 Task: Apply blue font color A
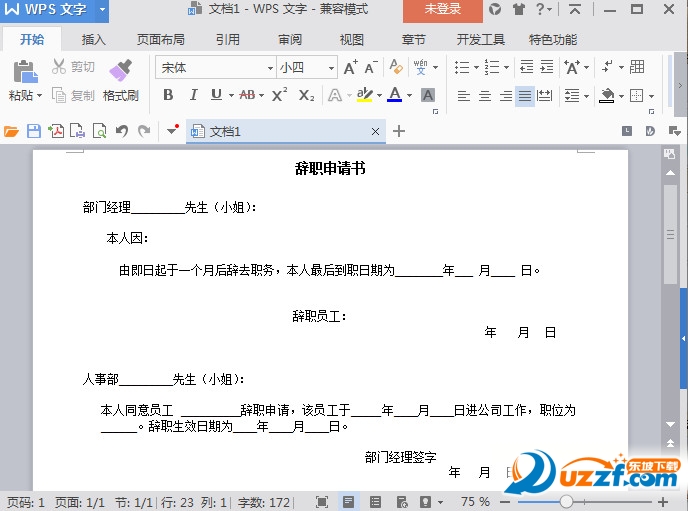(x=394, y=95)
